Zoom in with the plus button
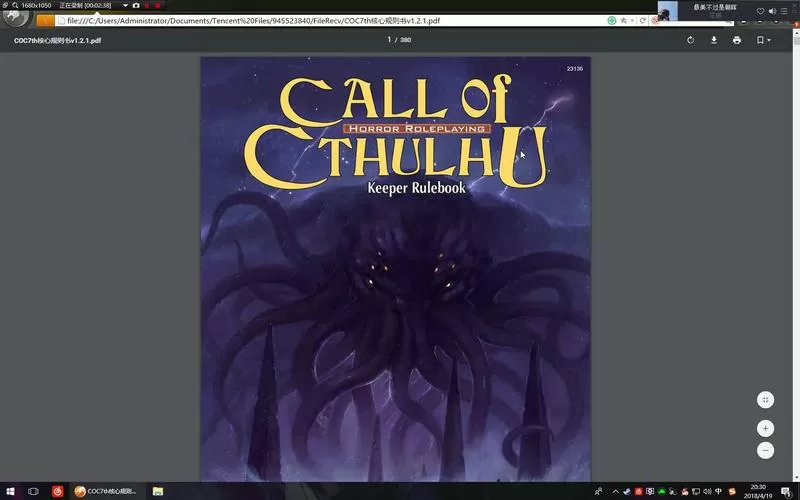This screenshot has width=800, height=500. pyautogui.click(x=765, y=429)
